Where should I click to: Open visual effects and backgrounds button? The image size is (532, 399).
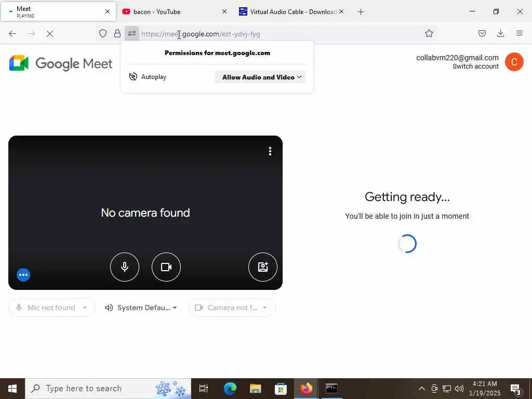click(262, 267)
